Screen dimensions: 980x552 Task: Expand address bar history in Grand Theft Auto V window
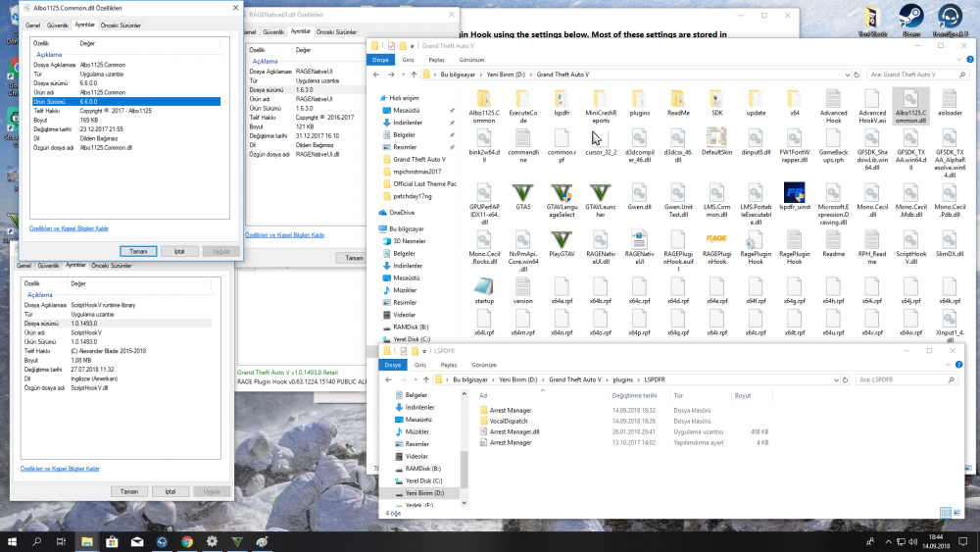tap(848, 75)
